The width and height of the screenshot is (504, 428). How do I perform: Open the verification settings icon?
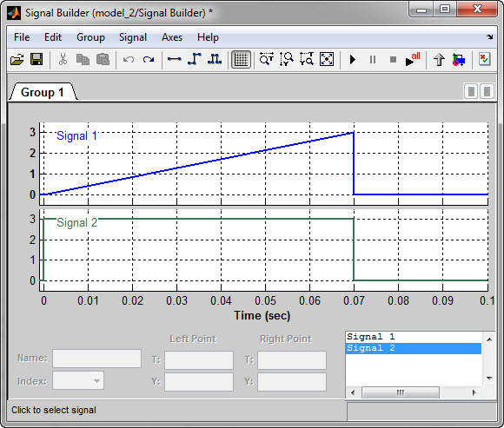tap(484, 59)
